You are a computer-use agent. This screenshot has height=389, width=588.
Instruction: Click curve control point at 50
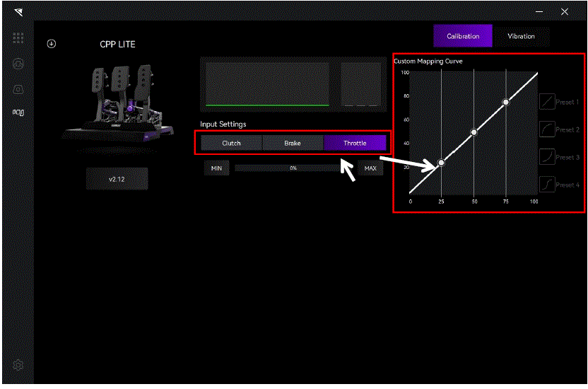[x=474, y=132]
